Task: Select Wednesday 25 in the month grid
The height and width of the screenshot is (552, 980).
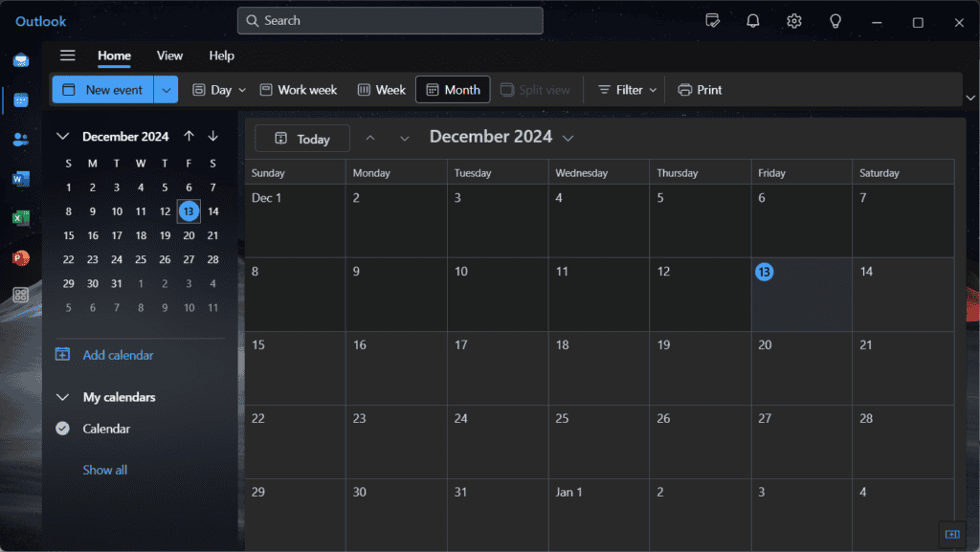Action: pyautogui.click(x=599, y=441)
